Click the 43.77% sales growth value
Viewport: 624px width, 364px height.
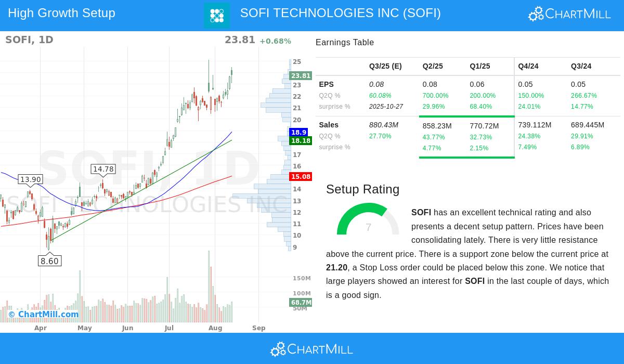(x=434, y=137)
